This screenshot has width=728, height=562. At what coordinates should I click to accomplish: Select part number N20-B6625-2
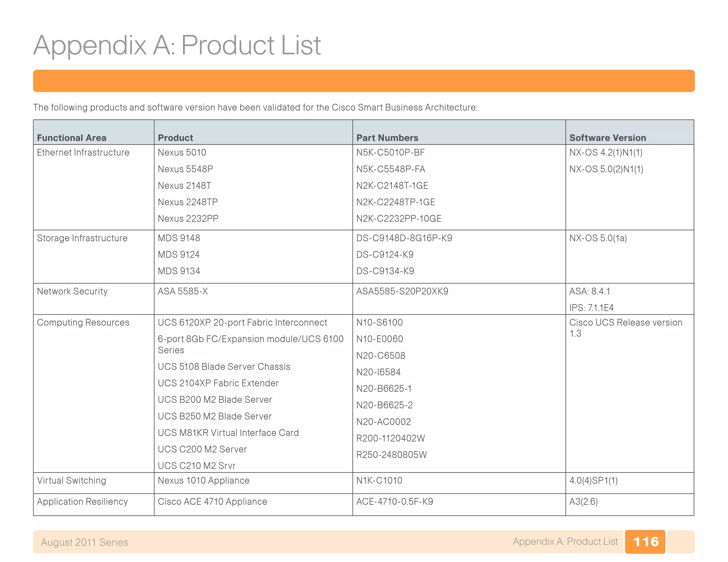click(x=385, y=405)
